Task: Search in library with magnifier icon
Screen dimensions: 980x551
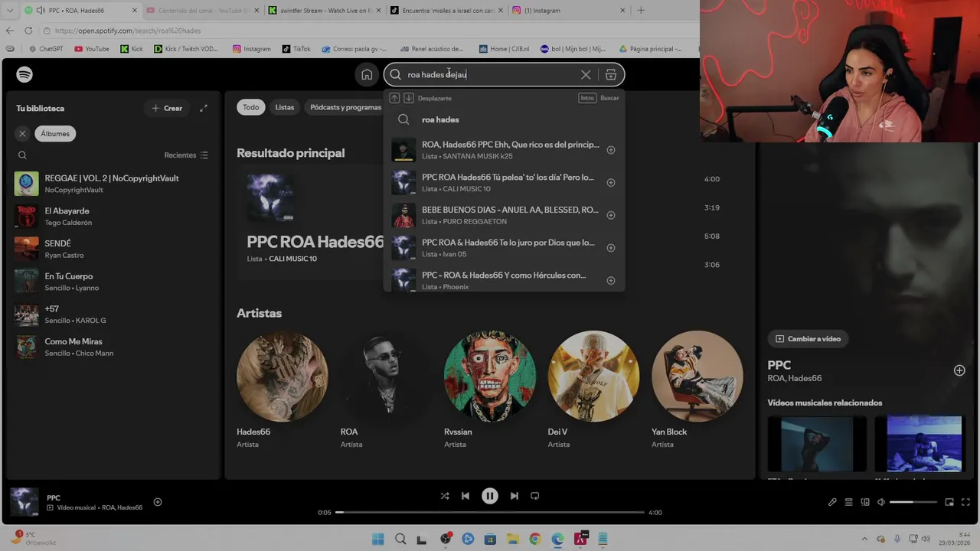Action: click(22, 155)
